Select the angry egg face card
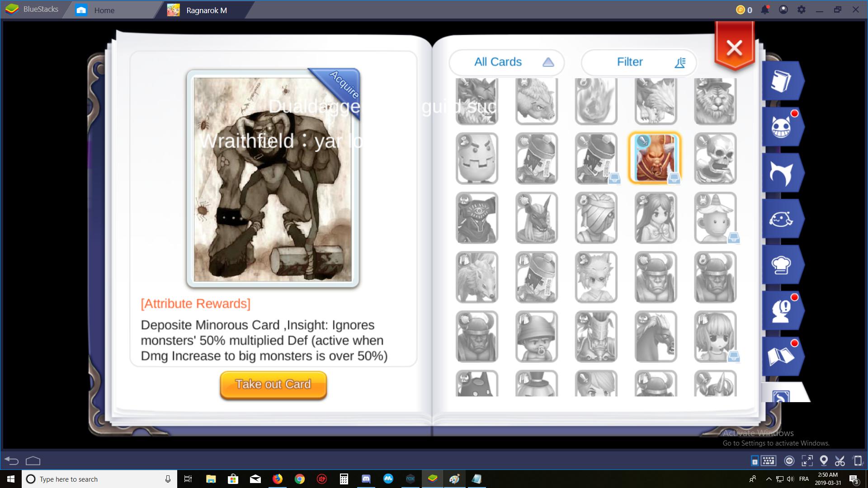Viewport: 868px width, 488px height. pyautogui.click(x=477, y=158)
